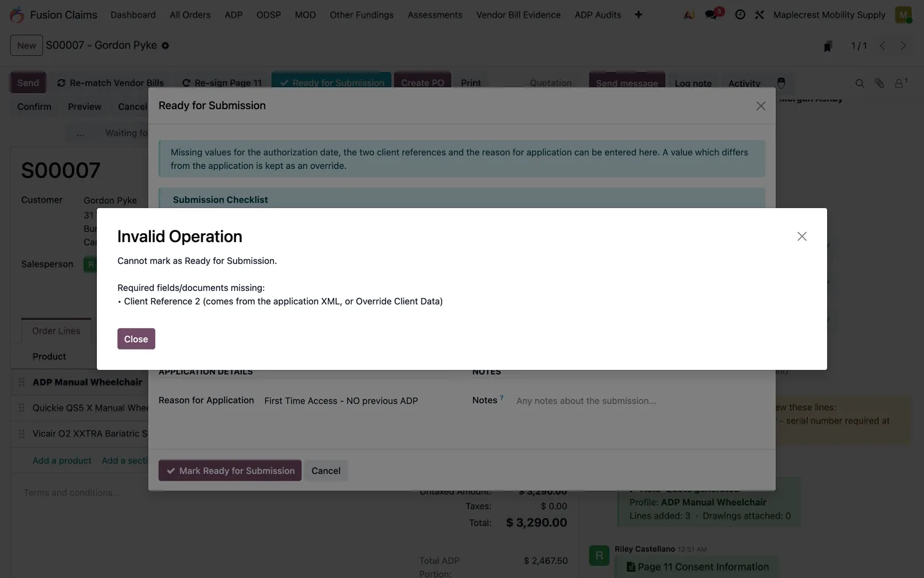This screenshot has width=924, height=578.
Task: Click the bookmark icon beside the pager
Action: click(828, 46)
